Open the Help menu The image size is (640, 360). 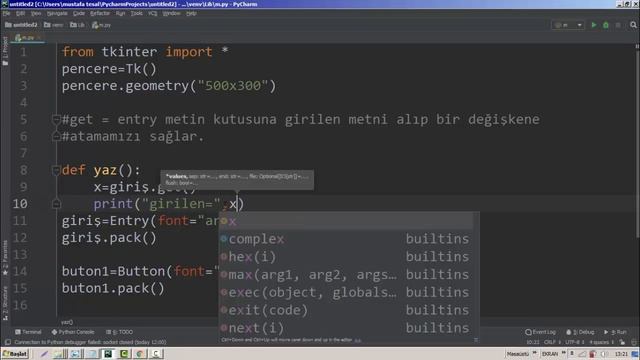[191, 13]
